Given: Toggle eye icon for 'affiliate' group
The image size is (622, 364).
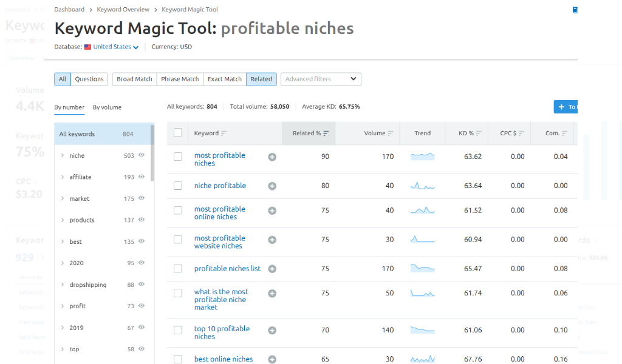Looking at the screenshot, I should pyautogui.click(x=142, y=177).
